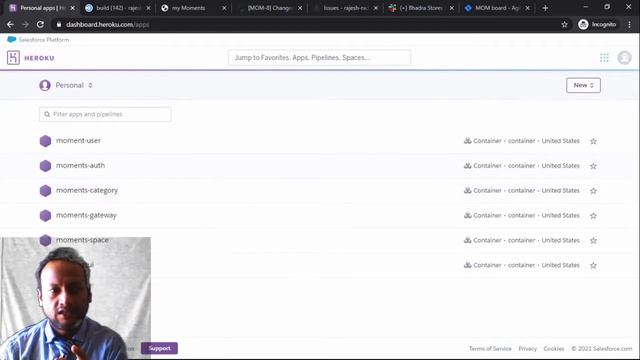Open the moment-user app
640x360 pixels.
[x=78, y=140]
